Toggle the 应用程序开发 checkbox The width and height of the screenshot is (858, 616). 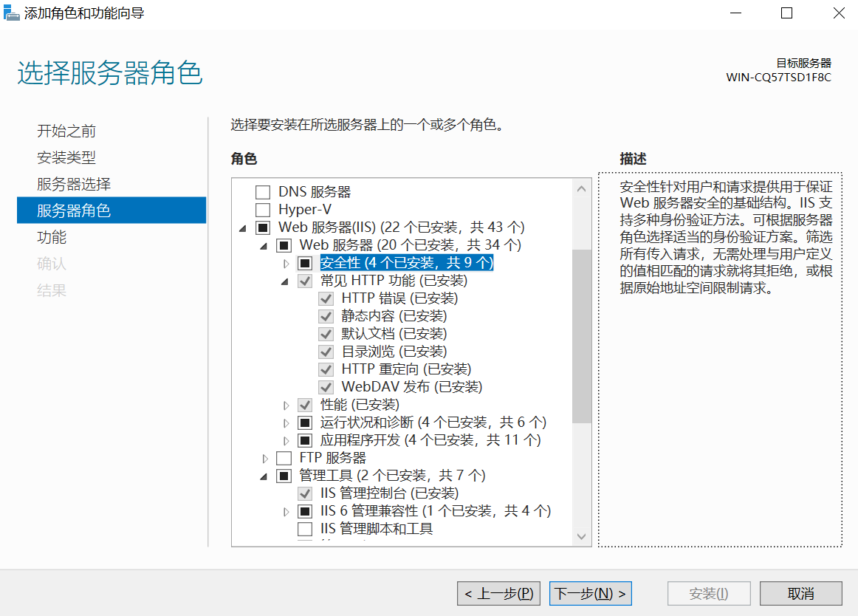(x=305, y=440)
